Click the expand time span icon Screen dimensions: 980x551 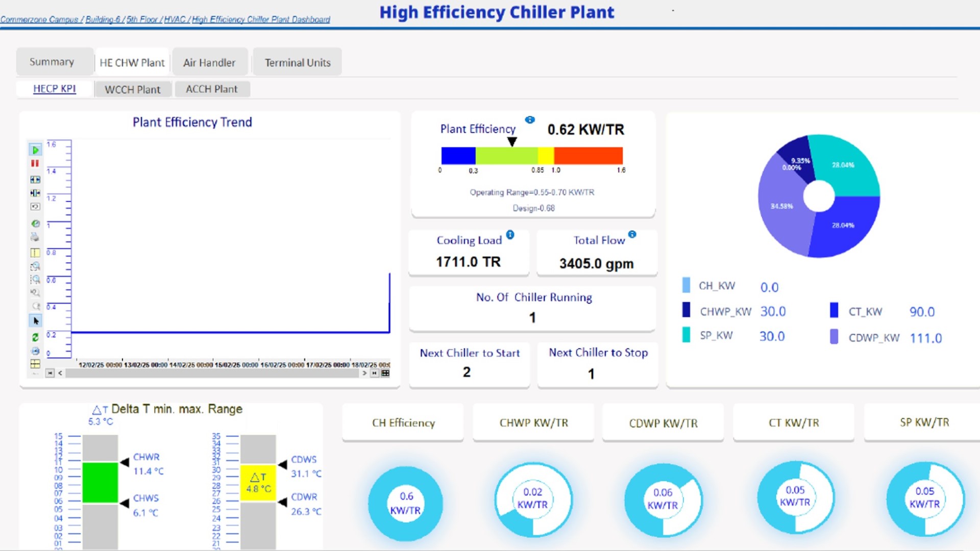pos(35,180)
